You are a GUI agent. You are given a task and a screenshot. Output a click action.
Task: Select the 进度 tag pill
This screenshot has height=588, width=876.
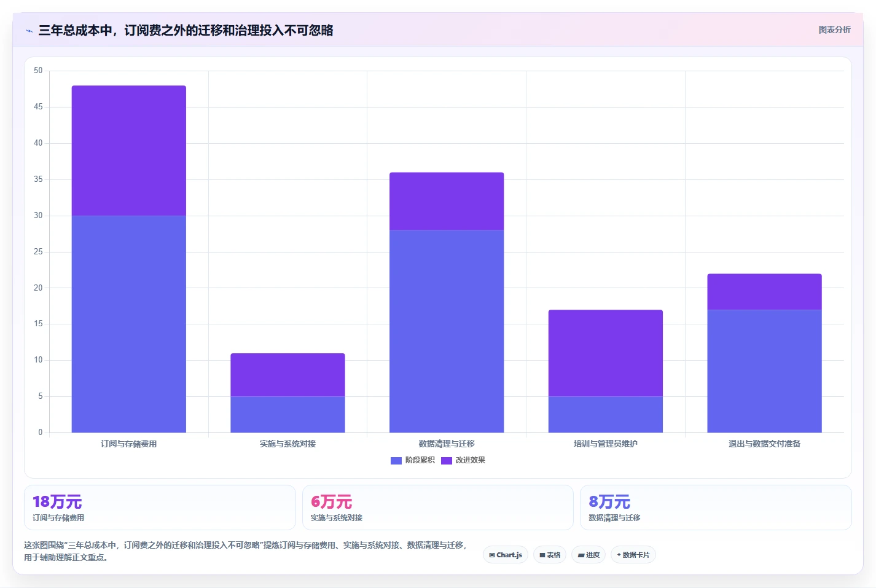click(x=589, y=555)
